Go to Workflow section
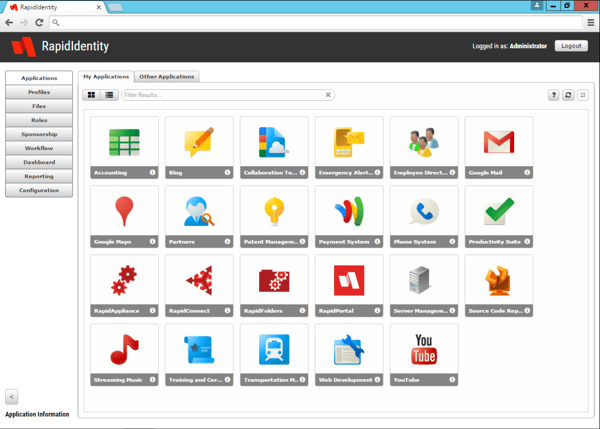 click(x=39, y=148)
